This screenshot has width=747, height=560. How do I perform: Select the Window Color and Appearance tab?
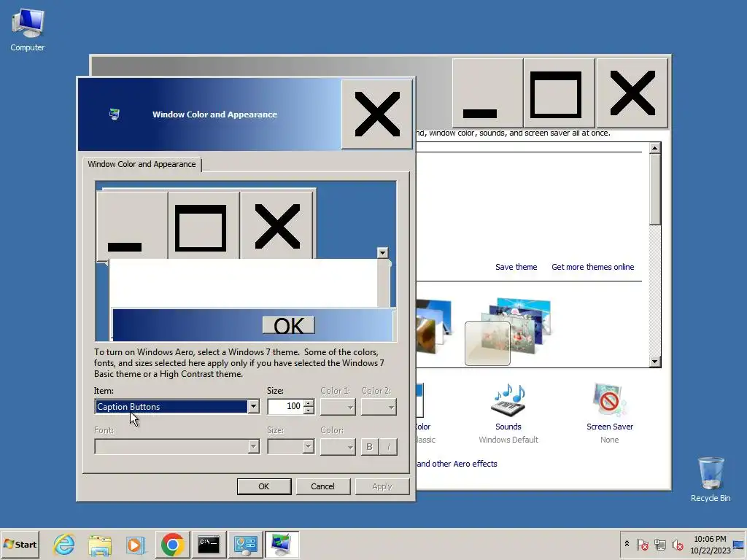[142, 164]
